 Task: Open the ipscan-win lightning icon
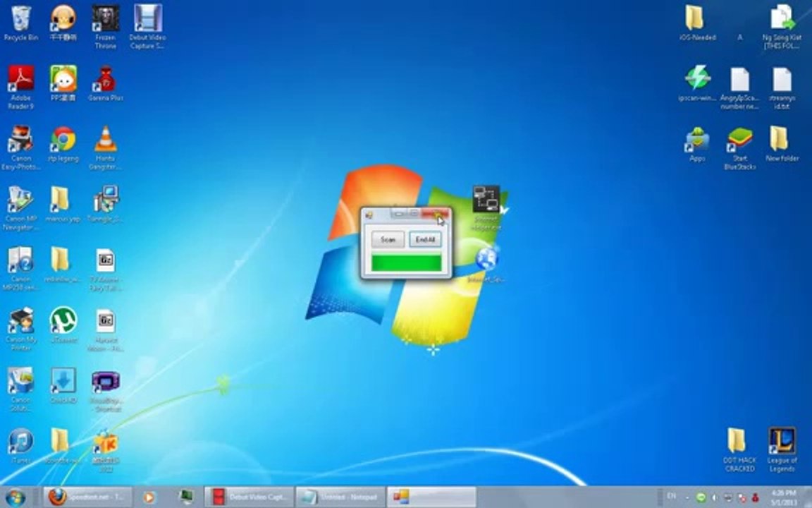coord(697,83)
